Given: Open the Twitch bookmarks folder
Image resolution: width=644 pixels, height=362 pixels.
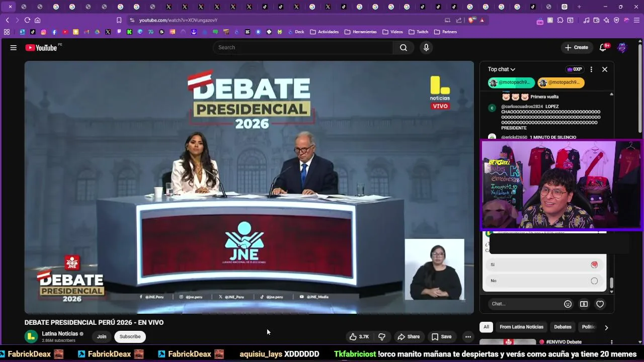Looking at the screenshot, I should (x=418, y=32).
